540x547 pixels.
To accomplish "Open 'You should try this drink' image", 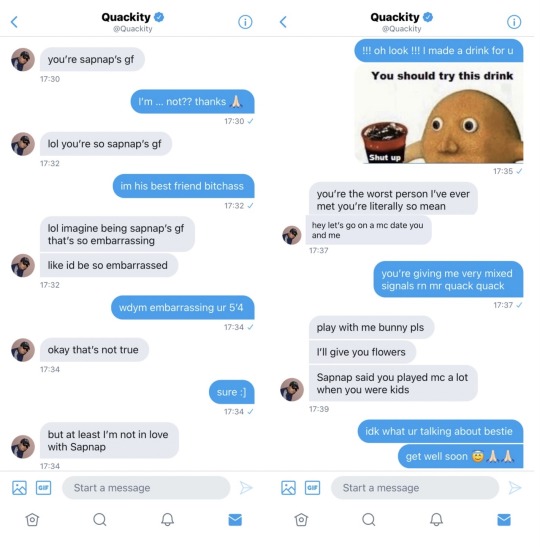I will (439, 114).
